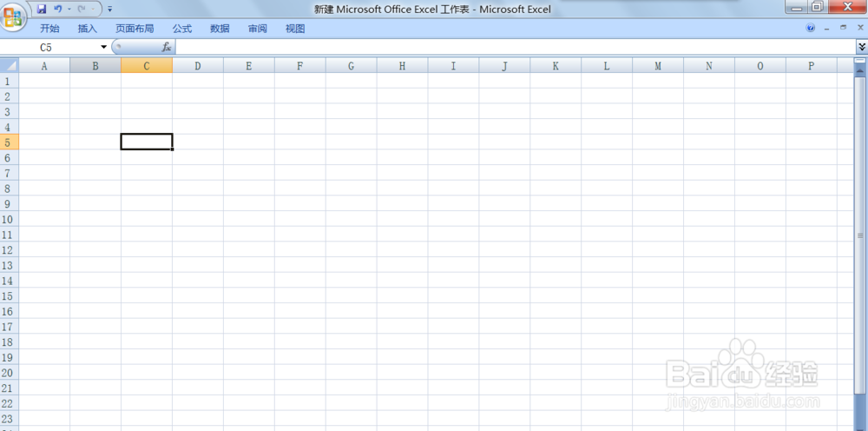Select column F header

(x=300, y=66)
